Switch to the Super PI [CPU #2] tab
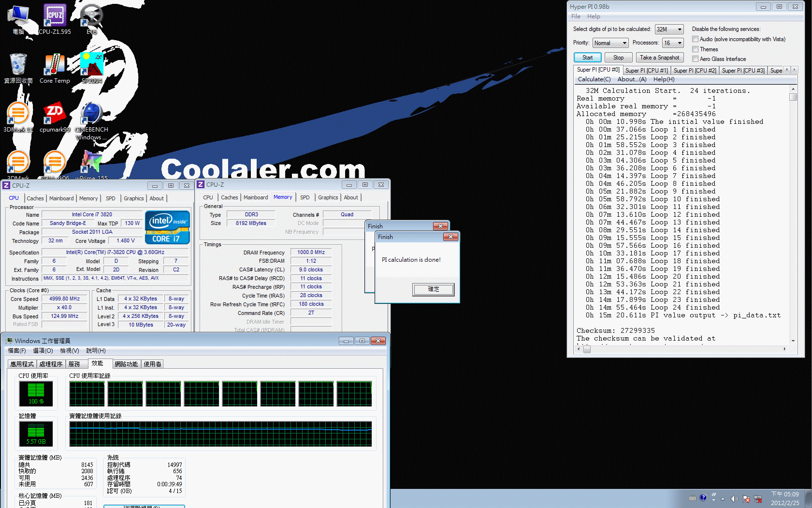 pos(695,71)
